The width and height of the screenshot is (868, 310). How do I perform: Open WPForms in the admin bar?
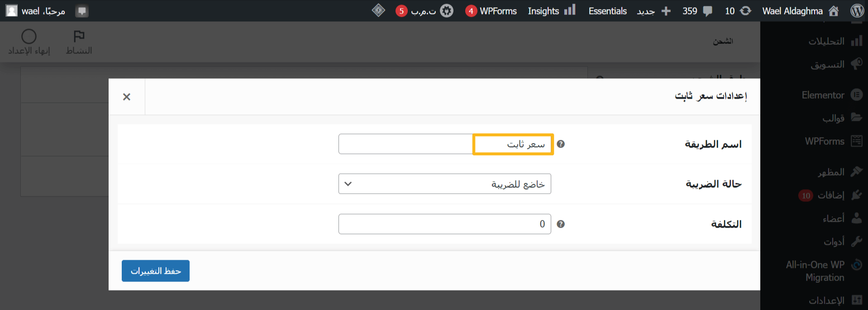(x=498, y=11)
